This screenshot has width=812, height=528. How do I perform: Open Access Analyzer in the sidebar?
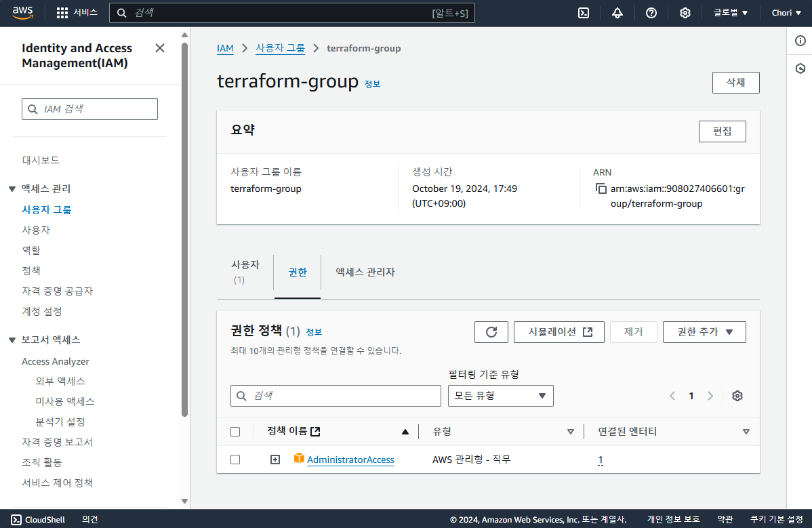56,361
